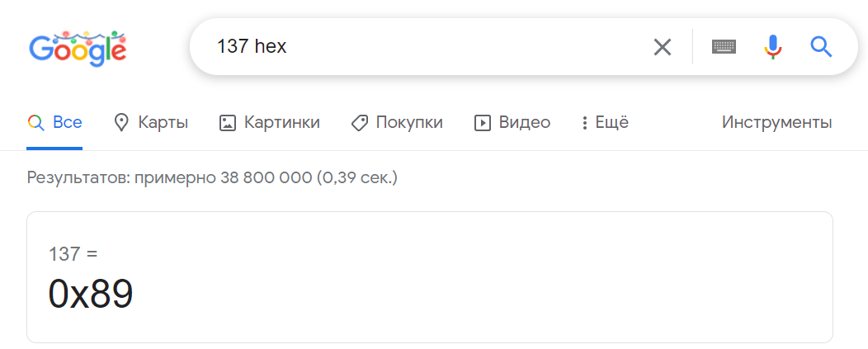The height and width of the screenshot is (349, 868).
Task: Click the price tag icon beside Покупки
Action: [359, 123]
